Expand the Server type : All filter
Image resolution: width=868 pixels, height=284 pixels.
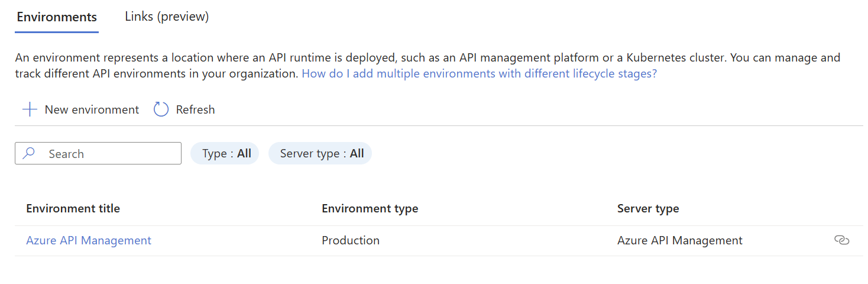[x=320, y=154]
